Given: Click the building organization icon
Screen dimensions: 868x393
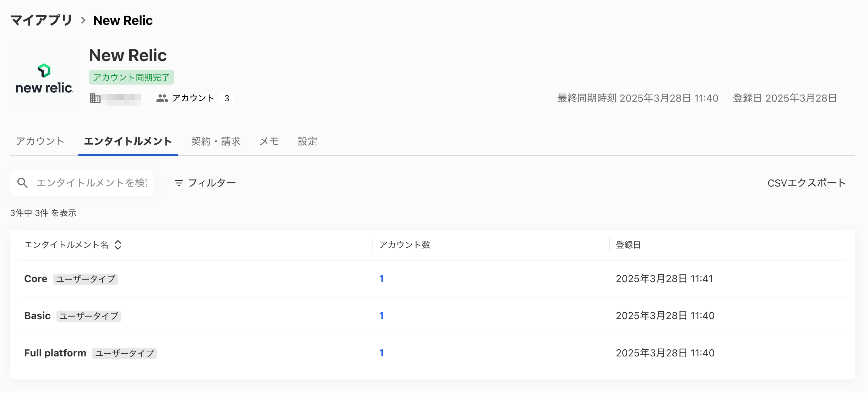Looking at the screenshot, I should [95, 98].
